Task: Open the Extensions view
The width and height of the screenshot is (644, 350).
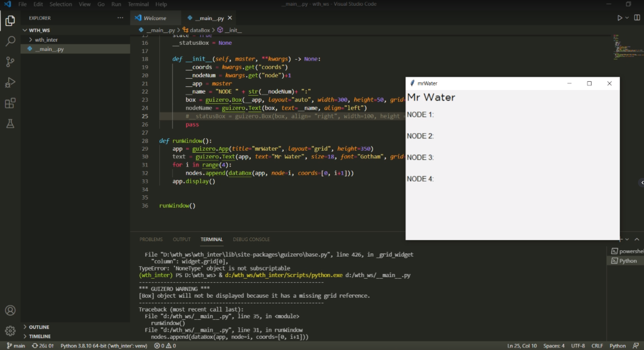Action: pyautogui.click(x=10, y=103)
